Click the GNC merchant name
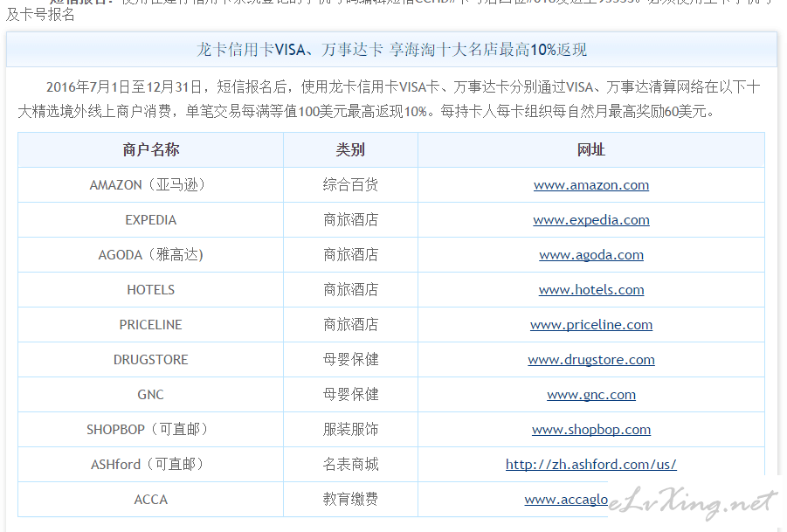Image resolution: width=787 pixels, height=532 pixels. [x=150, y=395]
